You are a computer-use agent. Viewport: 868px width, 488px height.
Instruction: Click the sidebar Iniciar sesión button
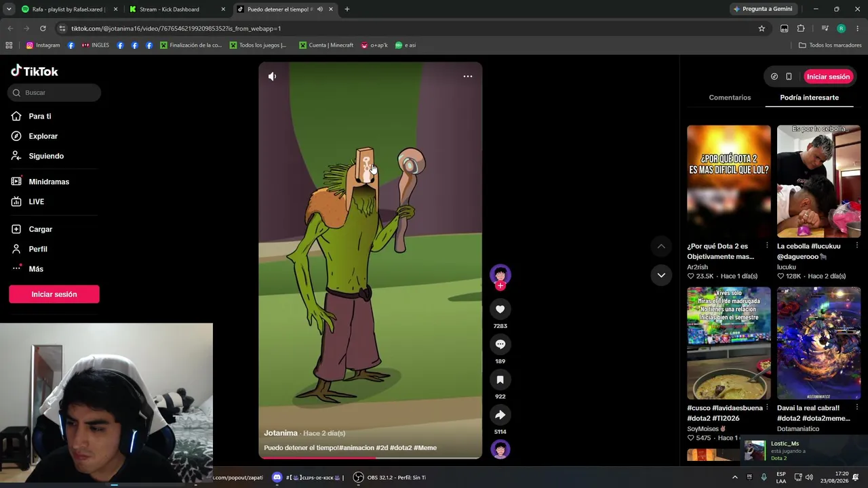coord(54,294)
